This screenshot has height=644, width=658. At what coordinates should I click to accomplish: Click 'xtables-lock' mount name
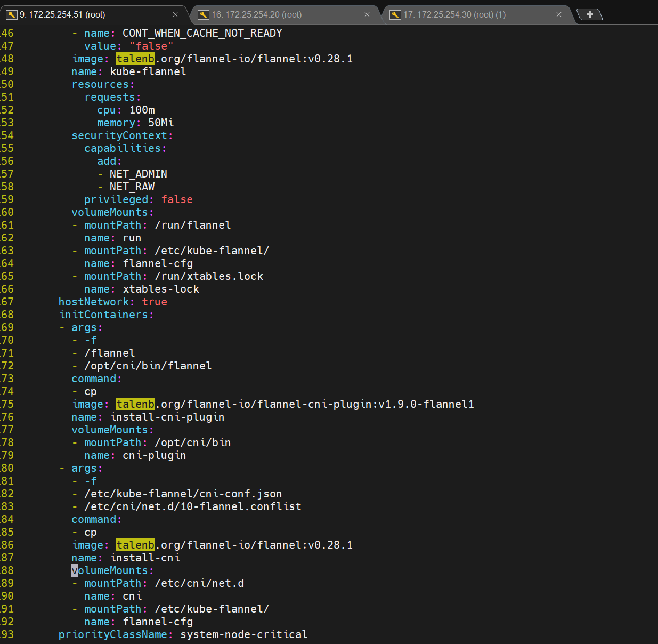coord(161,289)
